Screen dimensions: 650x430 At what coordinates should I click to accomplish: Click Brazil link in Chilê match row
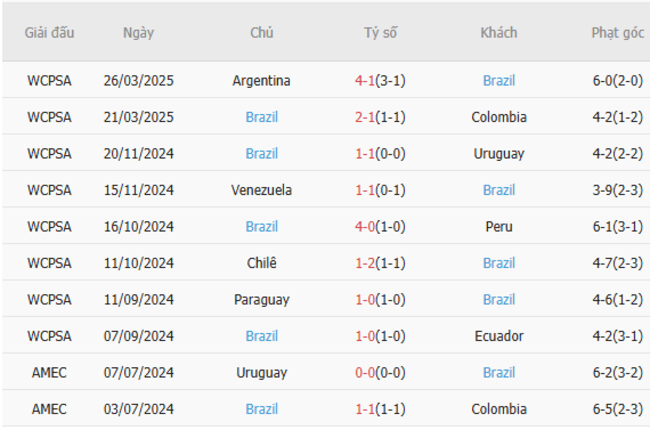pos(498,263)
